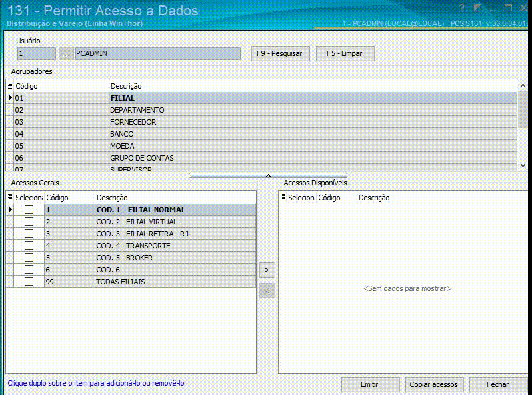Viewport: 532px width, 395px height.
Task: Open Agrupadores grid column chooser icon
Action: click(x=10, y=86)
